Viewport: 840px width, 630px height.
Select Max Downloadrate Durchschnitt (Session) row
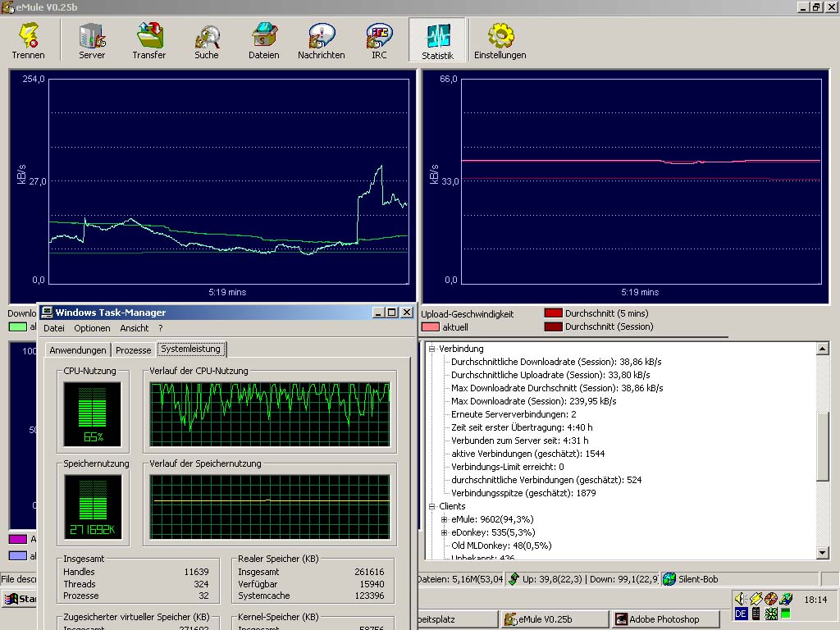pyautogui.click(x=557, y=388)
